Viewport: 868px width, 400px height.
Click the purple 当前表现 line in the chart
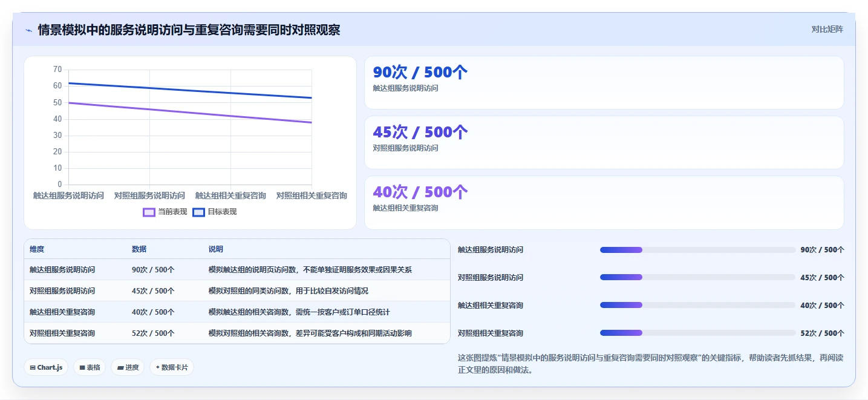(x=190, y=113)
